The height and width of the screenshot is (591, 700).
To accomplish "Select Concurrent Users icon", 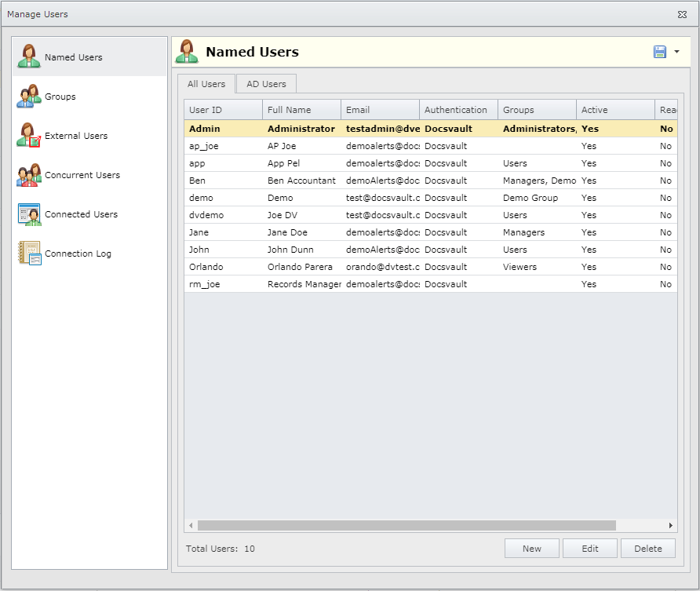I will pyautogui.click(x=29, y=175).
